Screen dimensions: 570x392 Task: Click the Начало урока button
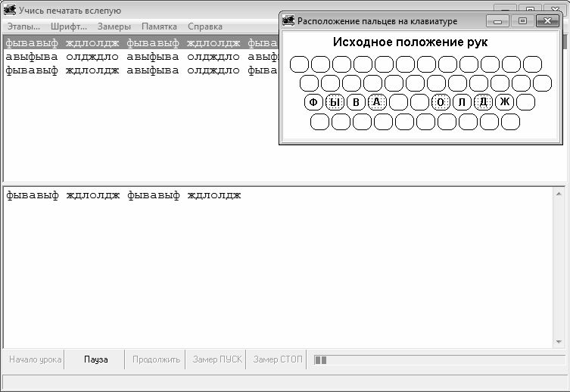pos(35,359)
